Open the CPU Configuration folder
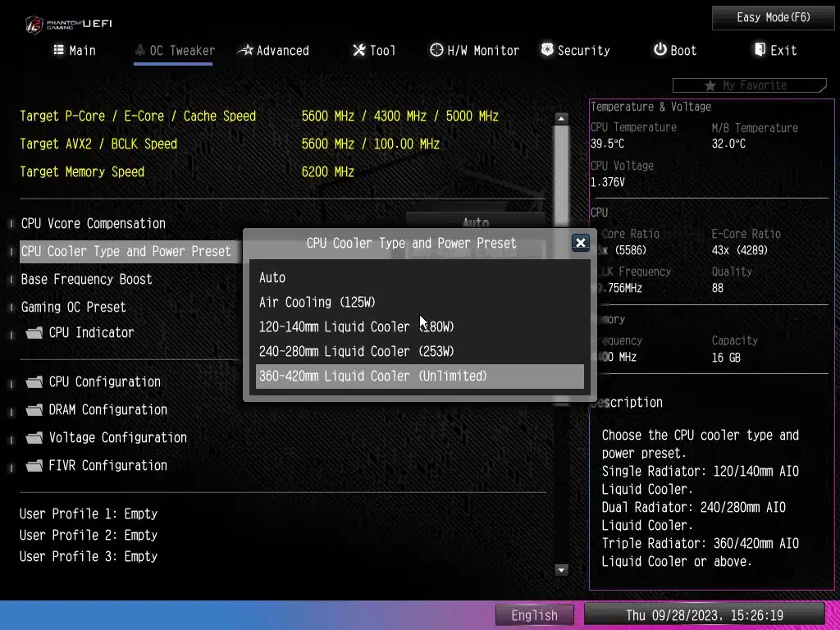The image size is (840, 630). (104, 382)
